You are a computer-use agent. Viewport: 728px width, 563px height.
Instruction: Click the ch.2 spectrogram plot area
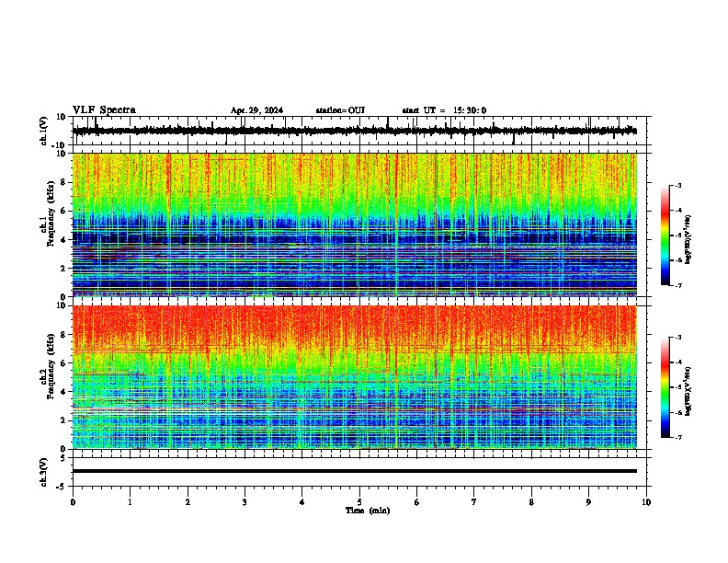[355, 377]
